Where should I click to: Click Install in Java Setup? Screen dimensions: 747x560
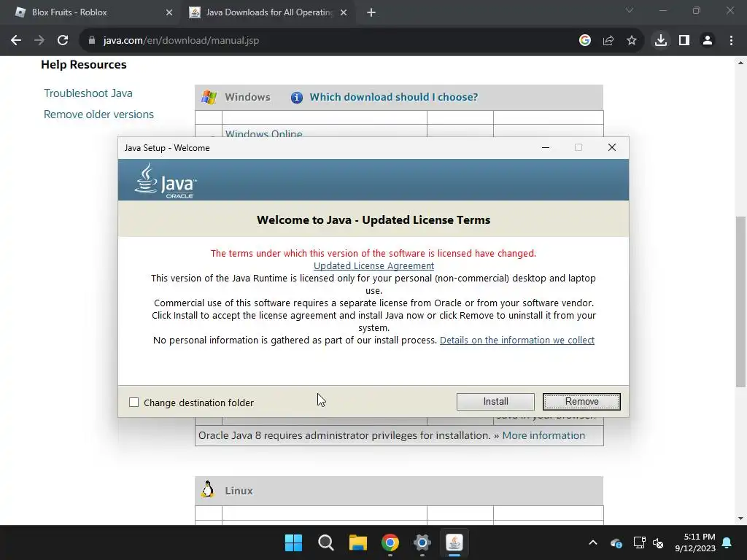click(495, 402)
